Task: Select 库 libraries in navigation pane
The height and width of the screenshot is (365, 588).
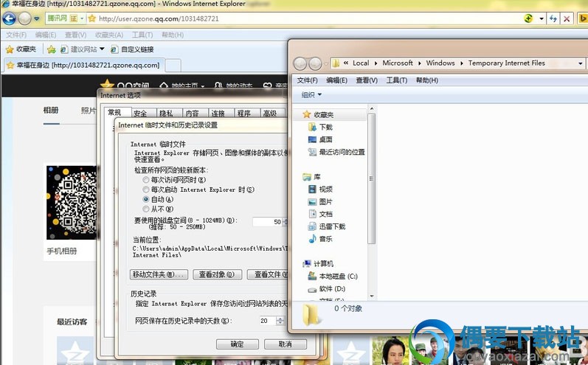Action: coord(311,176)
